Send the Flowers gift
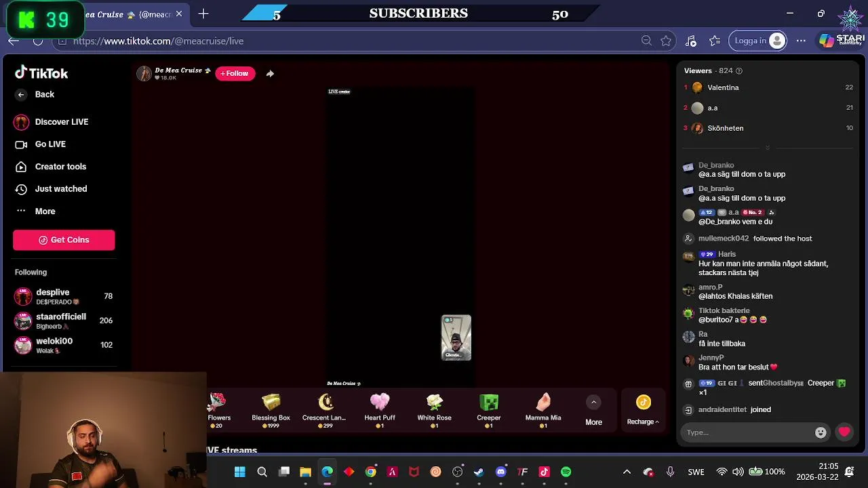Image resolution: width=868 pixels, height=488 pixels. point(219,410)
